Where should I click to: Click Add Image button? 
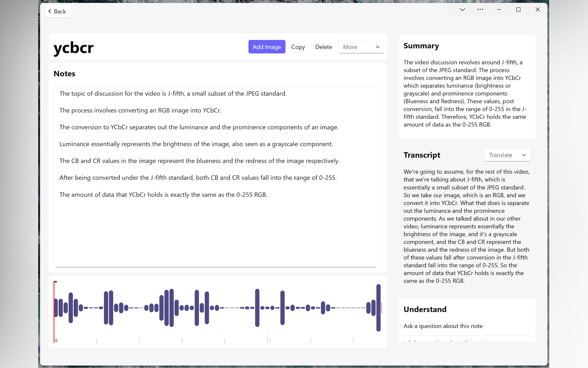pos(267,47)
